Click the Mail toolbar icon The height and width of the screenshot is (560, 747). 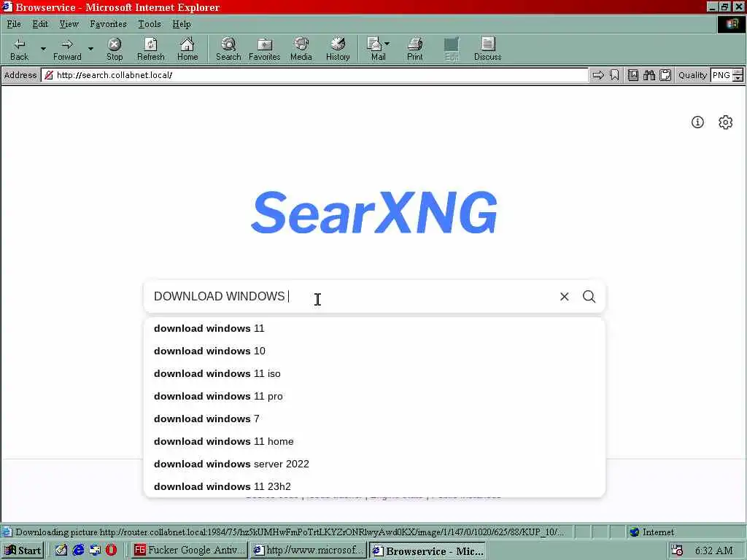(x=375, y=50)
